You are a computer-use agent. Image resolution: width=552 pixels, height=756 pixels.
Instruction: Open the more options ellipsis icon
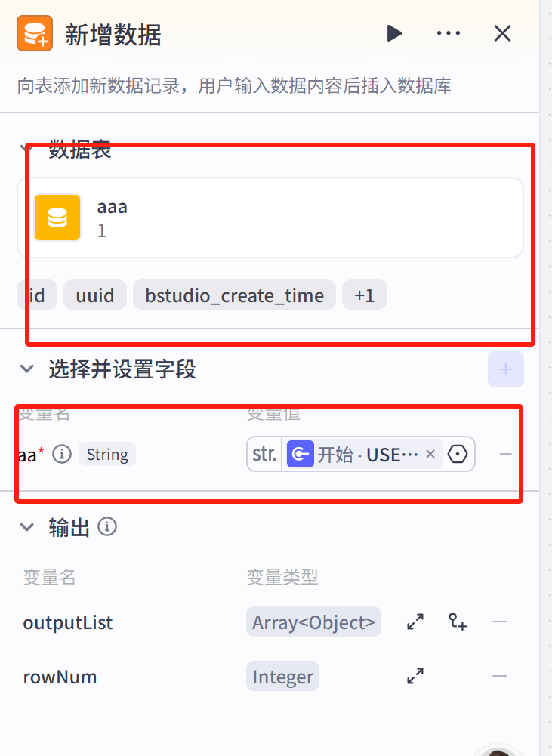coord(449,33)
